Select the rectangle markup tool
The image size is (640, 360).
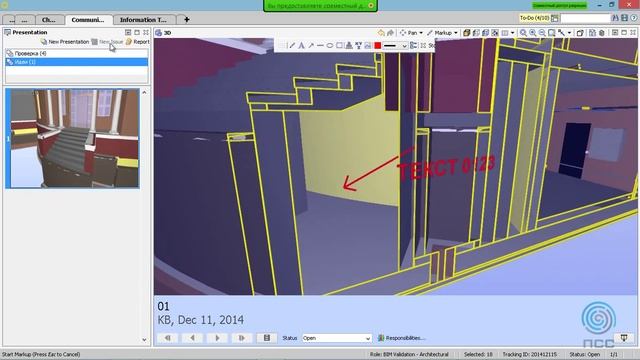339,46
